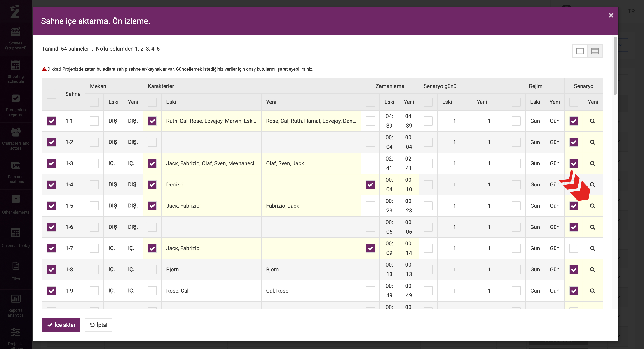Check the select-all Karakterler header checkbox
The width and height of the screenshot is (644, 349).
point(152,102)
